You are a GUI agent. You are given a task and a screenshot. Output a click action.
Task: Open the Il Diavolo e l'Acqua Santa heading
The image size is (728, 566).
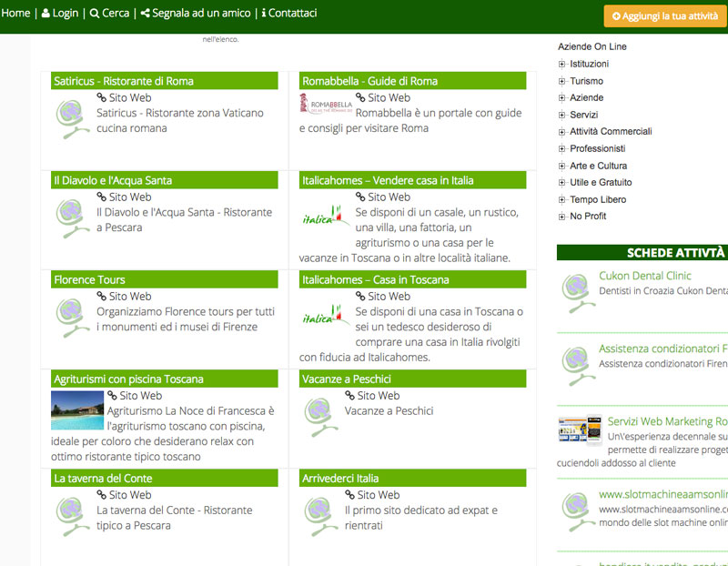(113, 180)
